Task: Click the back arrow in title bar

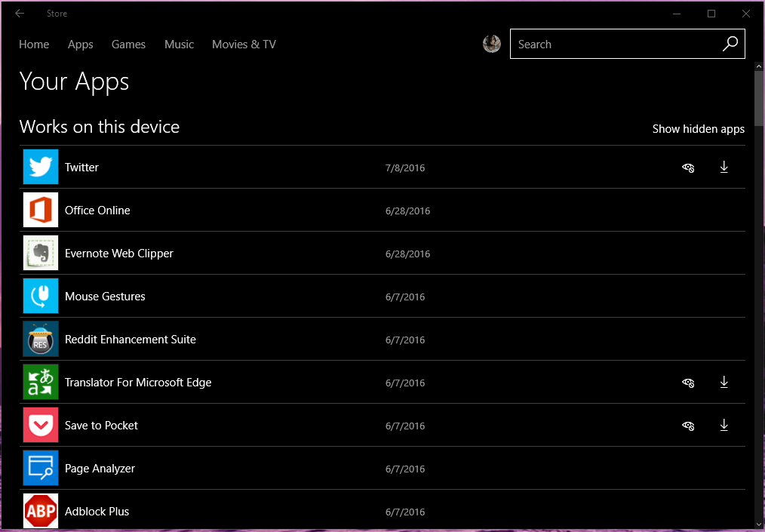Action: (20, 13)
